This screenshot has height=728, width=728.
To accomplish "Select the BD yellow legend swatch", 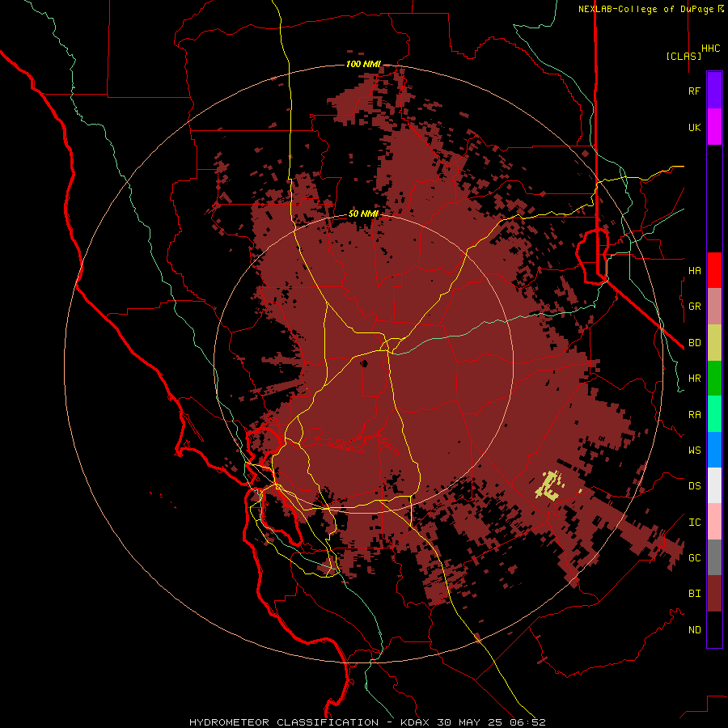I will (x=714, y=343).
